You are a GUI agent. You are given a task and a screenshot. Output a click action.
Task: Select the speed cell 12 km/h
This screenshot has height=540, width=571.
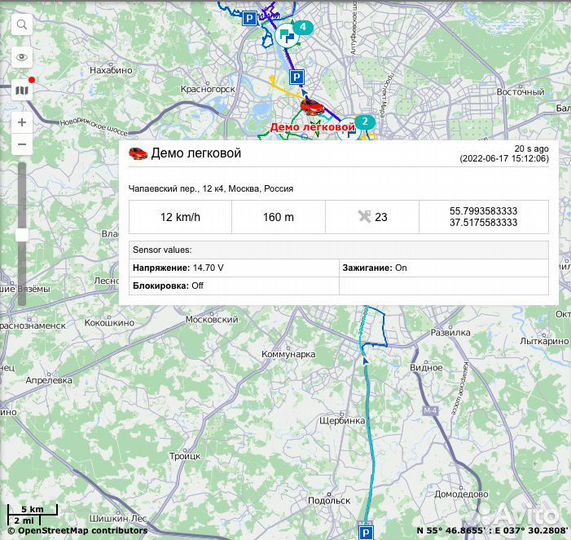[x=180, y=217]
